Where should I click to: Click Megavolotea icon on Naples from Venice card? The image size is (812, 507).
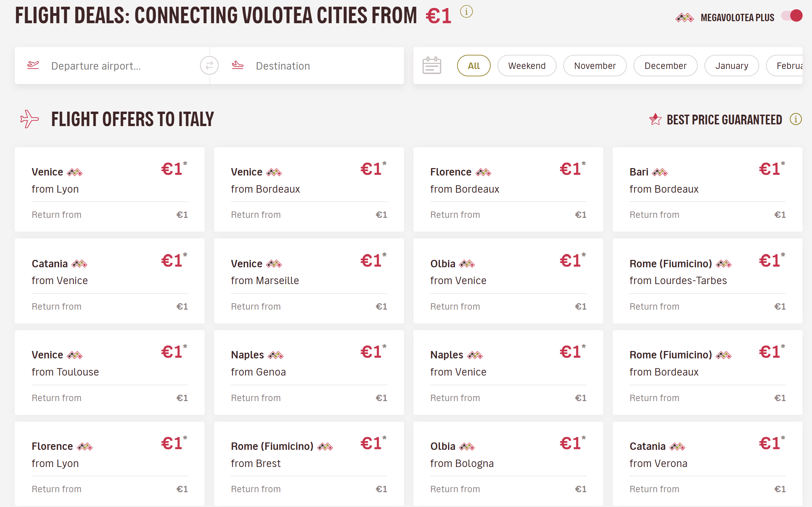(x=475, y=355)
